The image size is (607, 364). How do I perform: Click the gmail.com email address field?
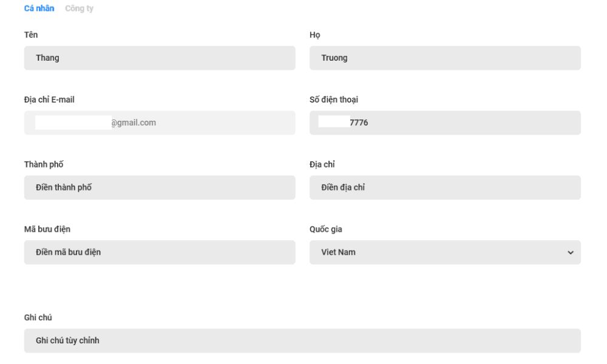[x=160, y=123]
